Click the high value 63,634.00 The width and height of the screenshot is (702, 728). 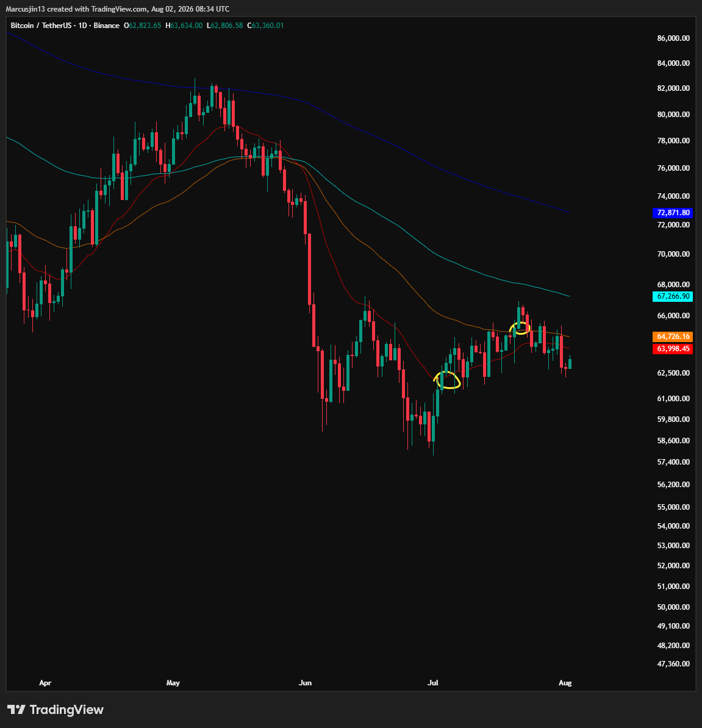186,26
